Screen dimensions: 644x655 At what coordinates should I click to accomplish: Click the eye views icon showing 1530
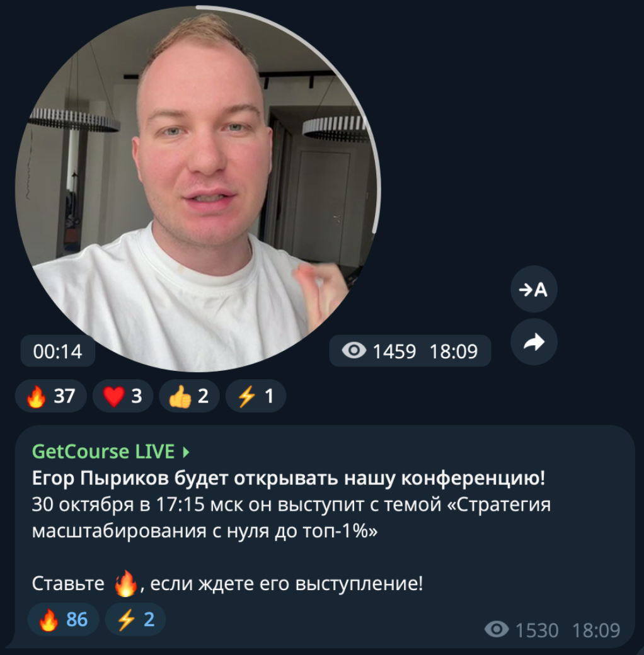[497, 629]
